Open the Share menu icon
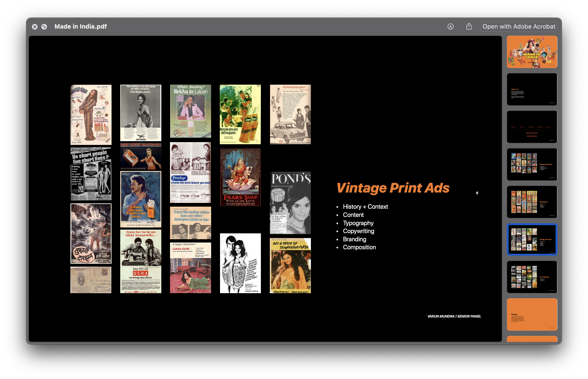Screen dimensions: 588x379 click(x=469, y=26)
